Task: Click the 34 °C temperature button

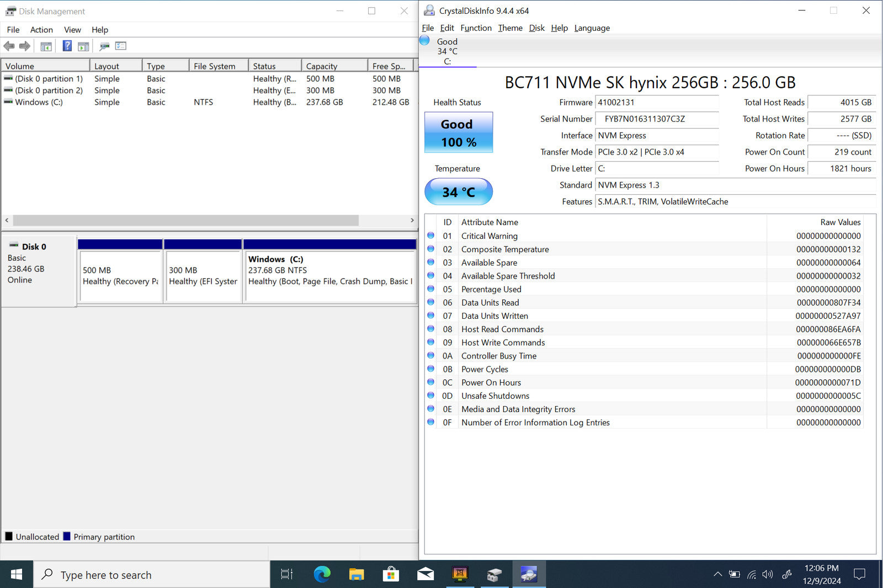Action: click(458, 192)
